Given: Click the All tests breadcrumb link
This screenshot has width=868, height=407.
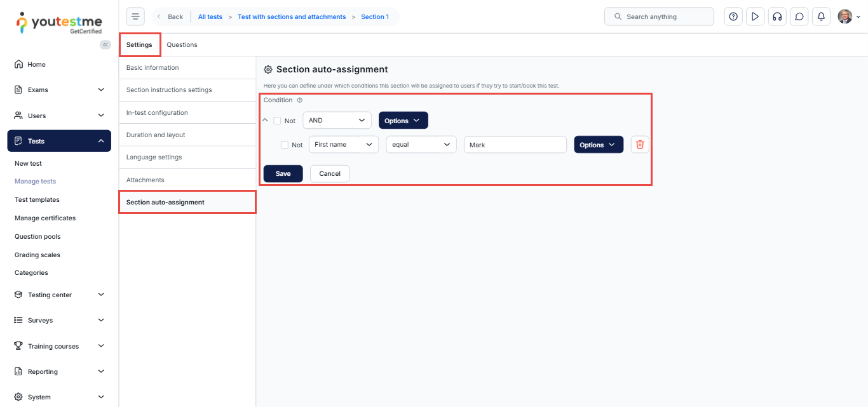Looking at the screenshot, I should click(x=210, y=17).
